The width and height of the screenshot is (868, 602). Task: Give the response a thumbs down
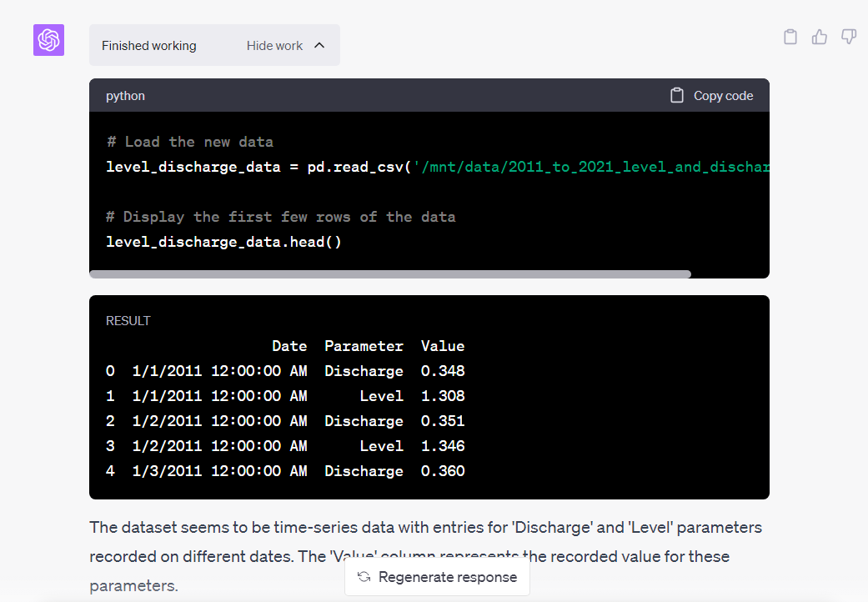coord(849,37)
